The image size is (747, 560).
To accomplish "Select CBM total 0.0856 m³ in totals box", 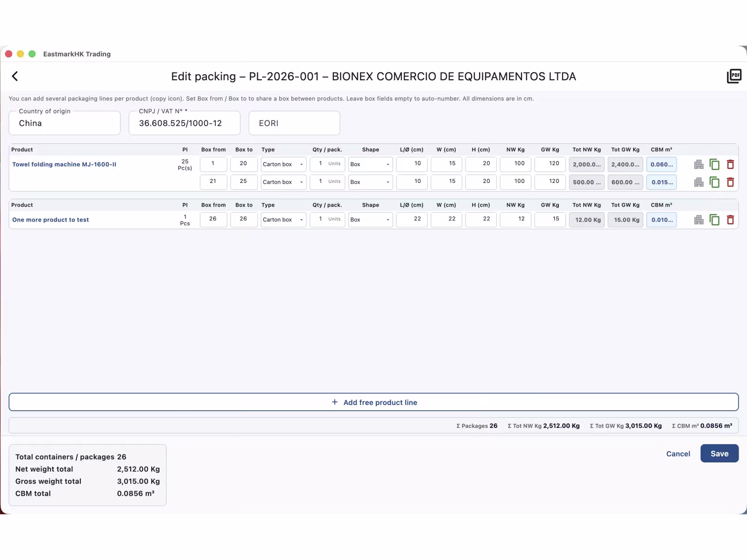I will point(85,493).
